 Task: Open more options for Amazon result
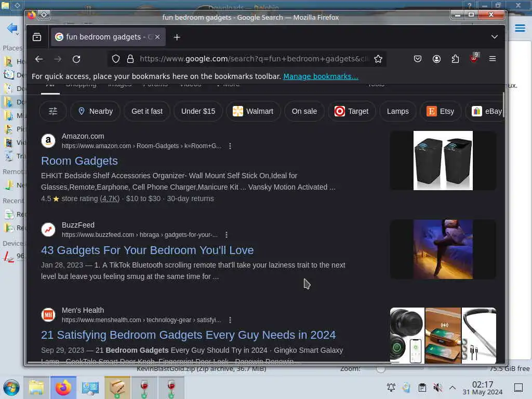pyautogui.click(x=230, y=146)
